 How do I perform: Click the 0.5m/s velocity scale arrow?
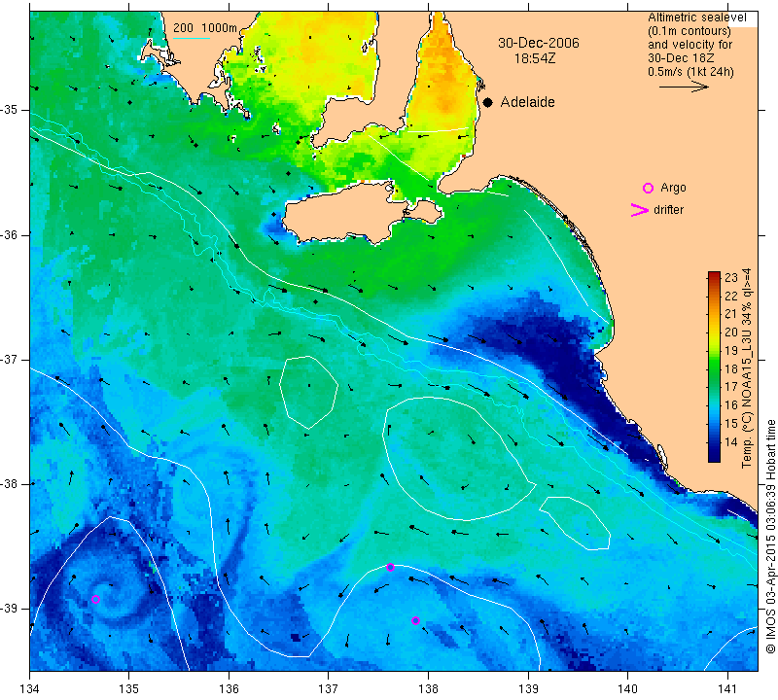684,87
